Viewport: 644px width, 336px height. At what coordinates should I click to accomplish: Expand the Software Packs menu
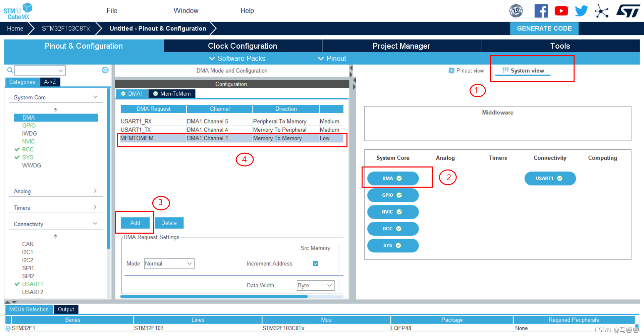click(x=237, y=58)
